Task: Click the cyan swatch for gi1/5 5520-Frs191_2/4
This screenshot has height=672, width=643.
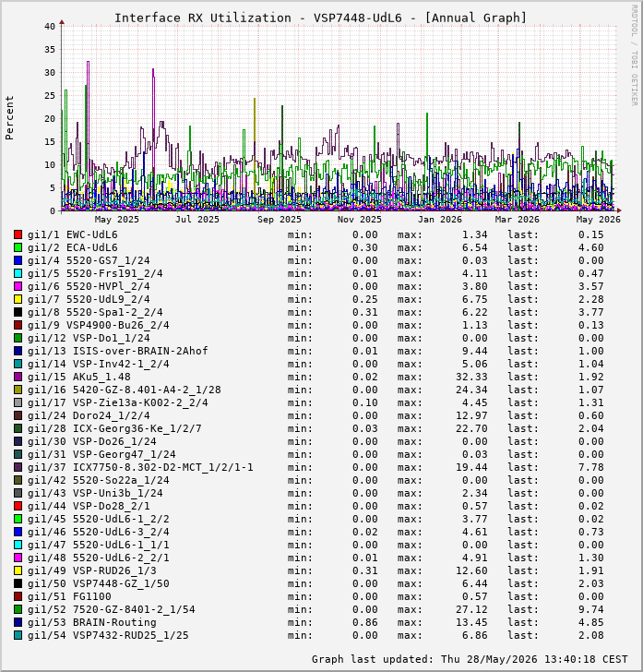Action: [x=18, y=273]
